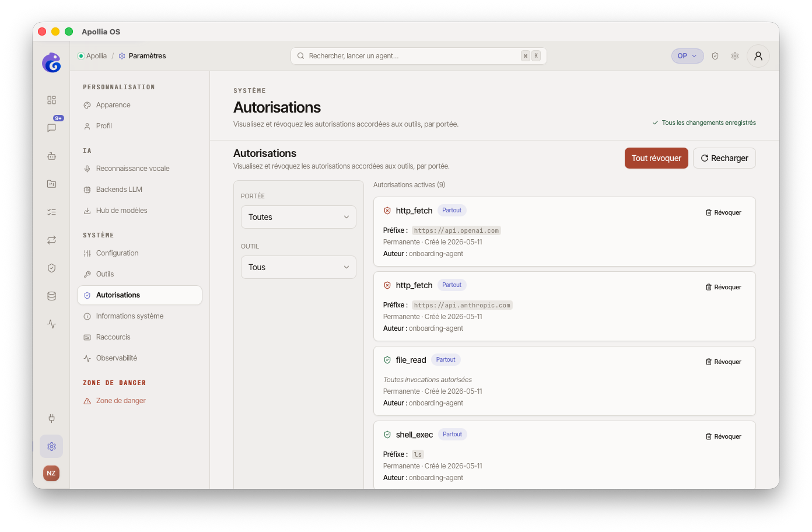812x532 pixels.
Task: Click the Reconnaissance vocale microphone icon
Action: pos(87,169)
